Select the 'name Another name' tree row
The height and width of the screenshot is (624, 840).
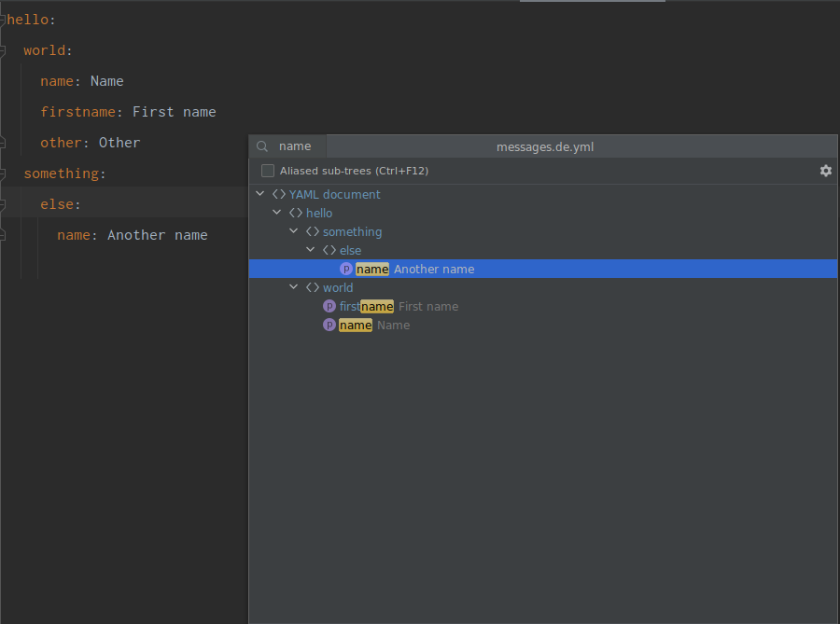543,269
